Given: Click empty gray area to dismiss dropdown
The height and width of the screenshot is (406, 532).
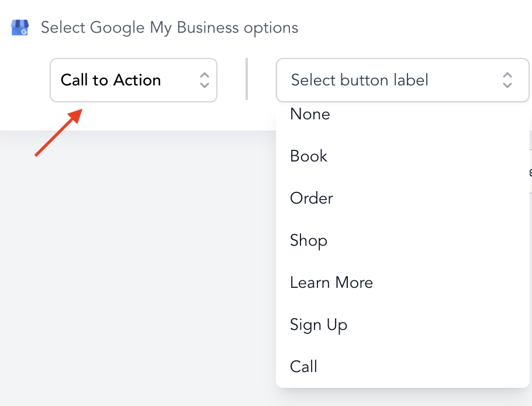Looking at the screenshot, I should [136, 271].
